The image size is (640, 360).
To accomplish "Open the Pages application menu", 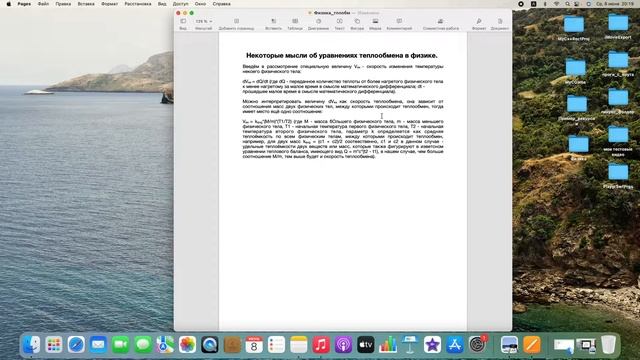I will (x=24, y=4).
